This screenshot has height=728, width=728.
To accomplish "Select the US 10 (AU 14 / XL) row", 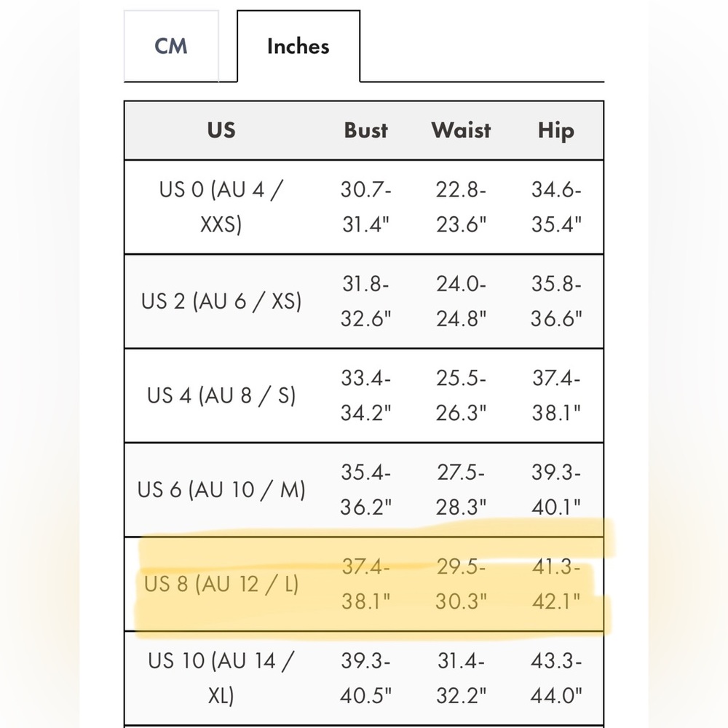I will tap(364, 678).
